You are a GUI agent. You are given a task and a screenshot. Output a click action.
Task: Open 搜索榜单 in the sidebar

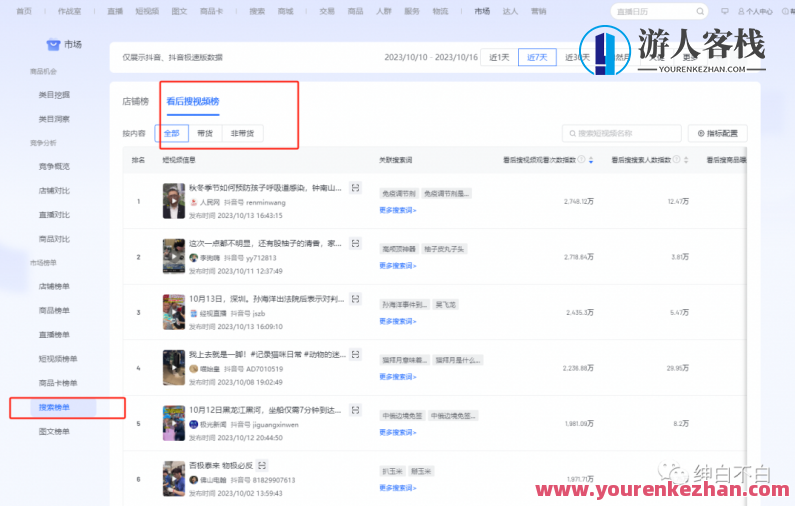pos(54,408)
